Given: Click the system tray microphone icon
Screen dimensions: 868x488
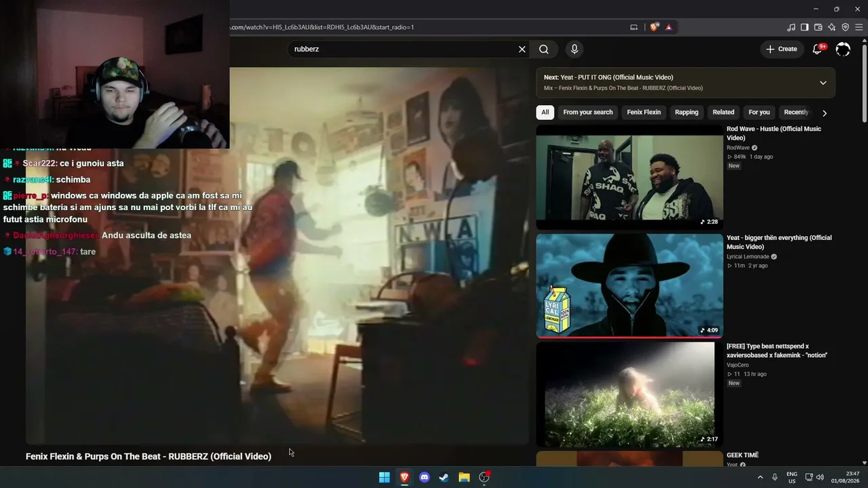Looking at the screenshot, I should (775, 477).
